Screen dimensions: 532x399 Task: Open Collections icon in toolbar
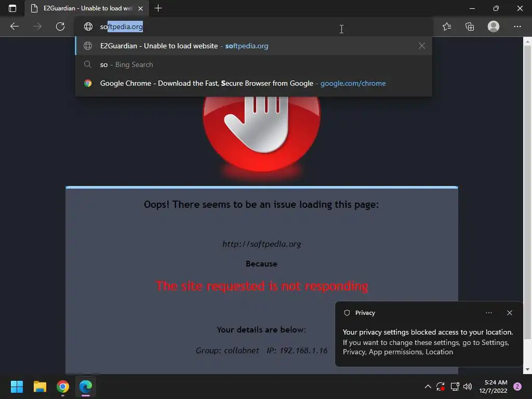click(470, 26)
